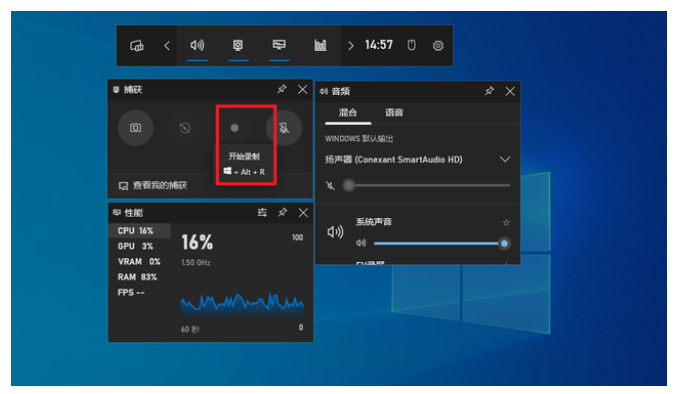Adjust the 系统声音 volume slider
Viewport: 674px width, 394px height.
click(x=439, y=244)
